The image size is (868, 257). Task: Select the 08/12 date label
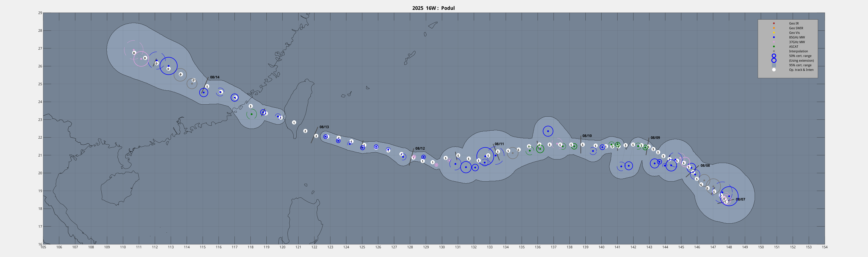pos(420,148)
